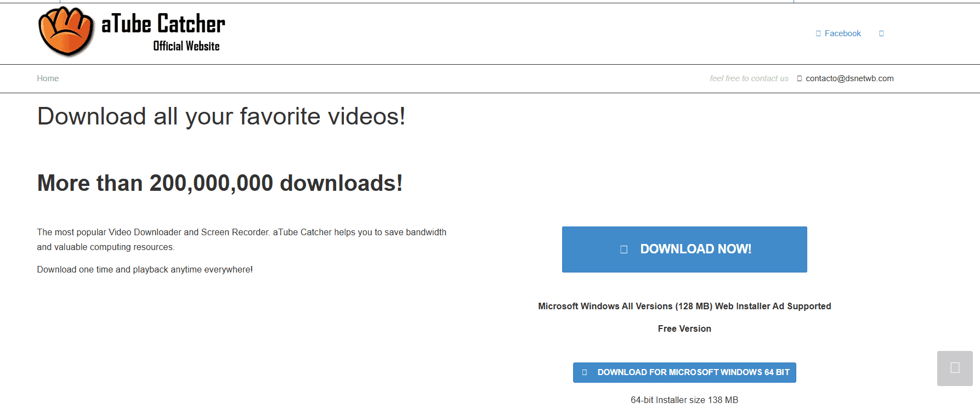Click the icon inside the Windows 64 bit button
This screenshot has height=414, width=980.
tap(585, 372)
